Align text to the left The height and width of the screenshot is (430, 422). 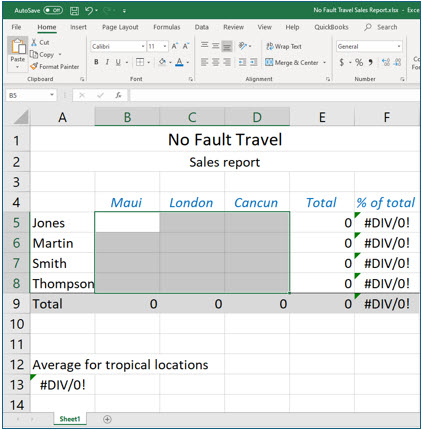click(x=205, y=62)
